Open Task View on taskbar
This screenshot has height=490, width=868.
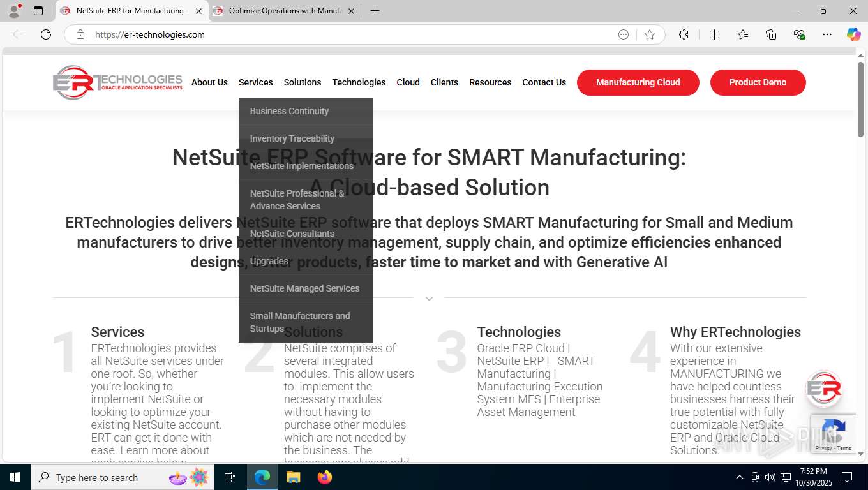pos(230,477)
